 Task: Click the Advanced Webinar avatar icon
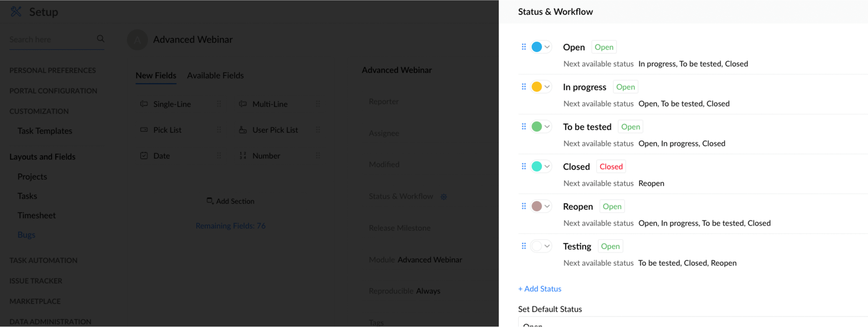(137, 39)
